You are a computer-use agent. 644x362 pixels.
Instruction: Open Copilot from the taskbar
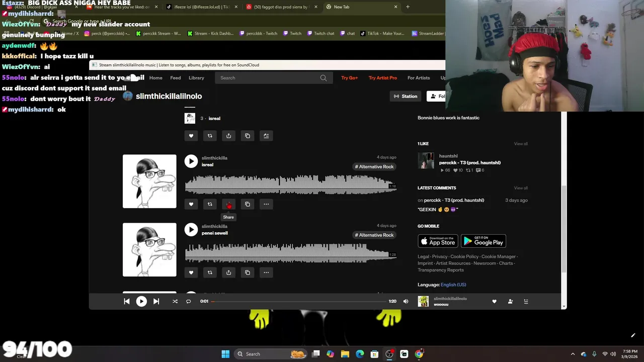tap(330, 354)
